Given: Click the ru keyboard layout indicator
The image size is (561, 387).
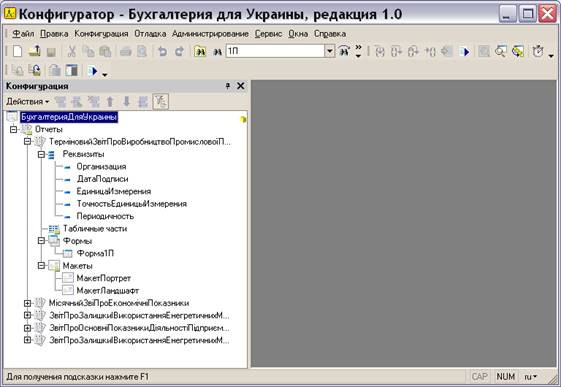Looking at the screenshot, I should pyautogui.click(x=531, y=377).
